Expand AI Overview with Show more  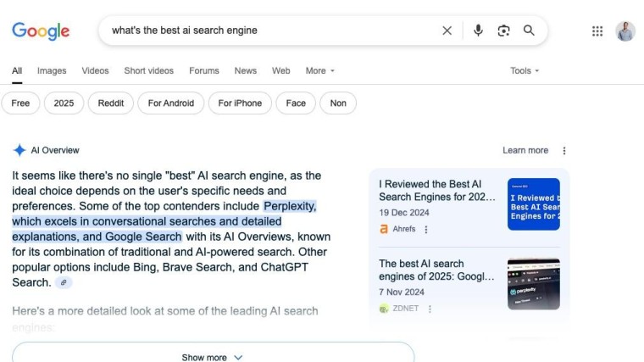pos(213,357)
